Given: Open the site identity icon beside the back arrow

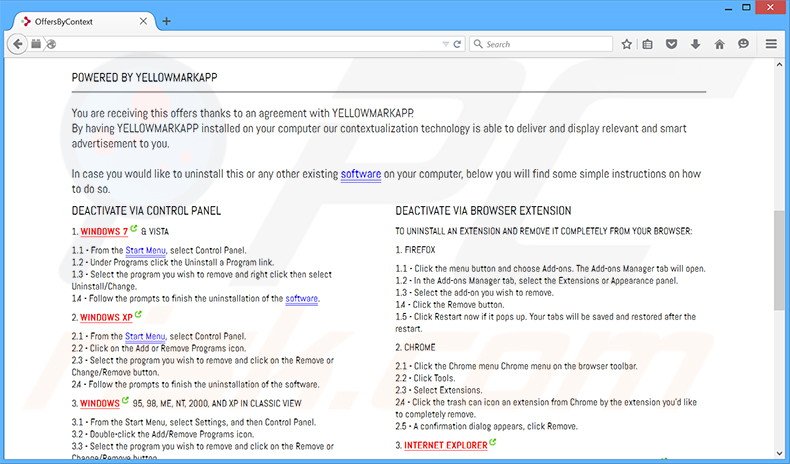Looking at the screenshot, I should 36,44.
